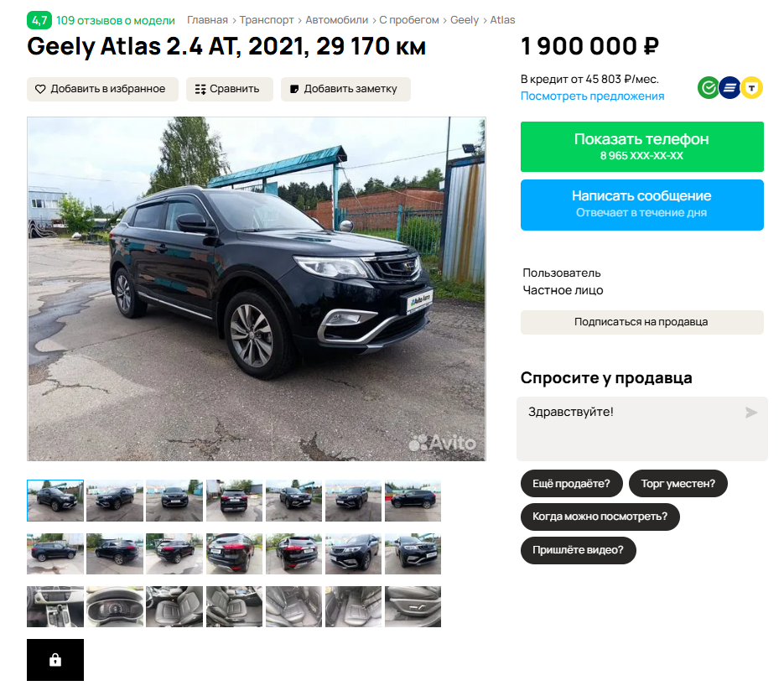Choose Когда можно посмотреть? suggestion
Screen dimensions: 784x696
(x=600, y=517)
